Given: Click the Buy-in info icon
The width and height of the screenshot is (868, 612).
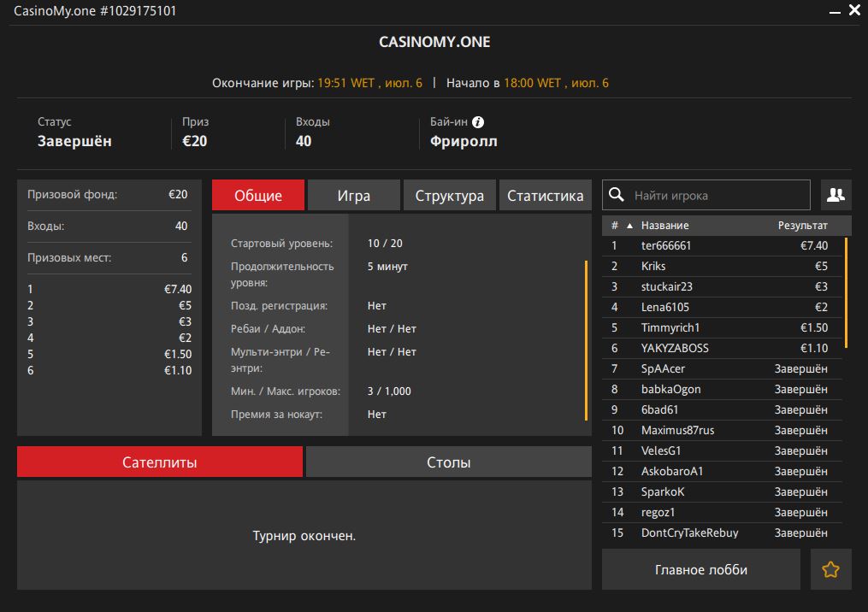Looking at the screenshot, I should coord(478,122).
